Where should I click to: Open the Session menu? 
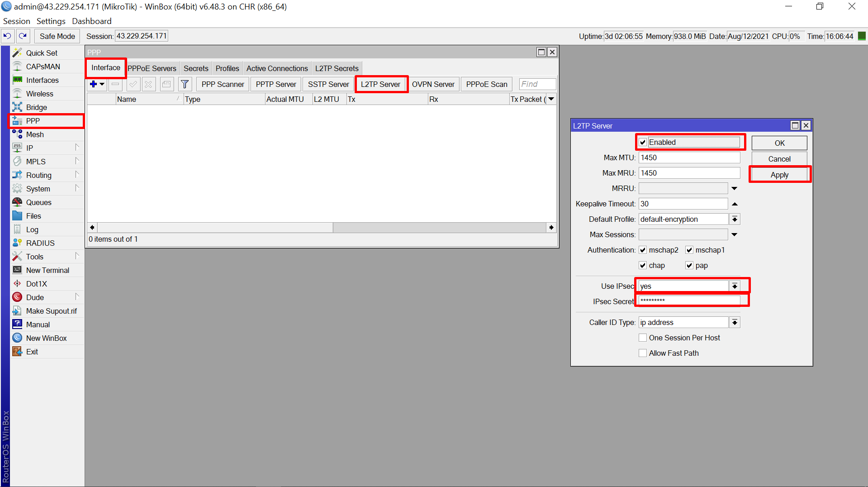coord(16,21)
